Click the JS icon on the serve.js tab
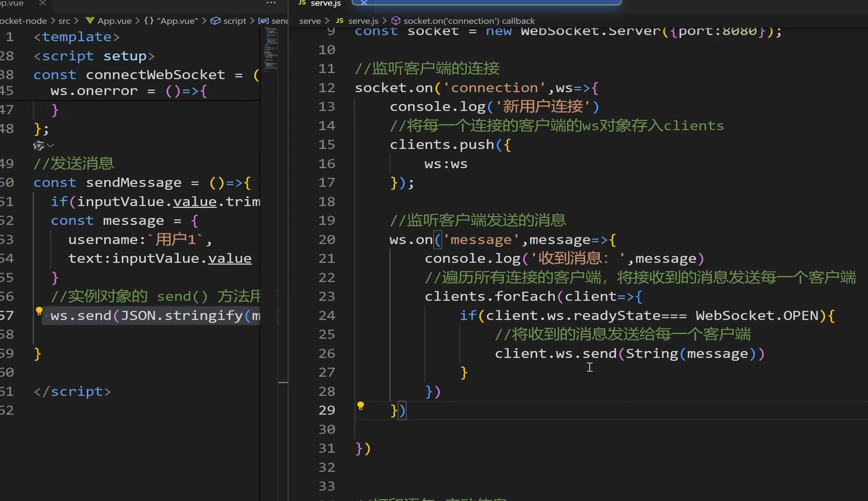Image resolution: width=868 pixels, height=501 pixels. click(x=303, y=4)
